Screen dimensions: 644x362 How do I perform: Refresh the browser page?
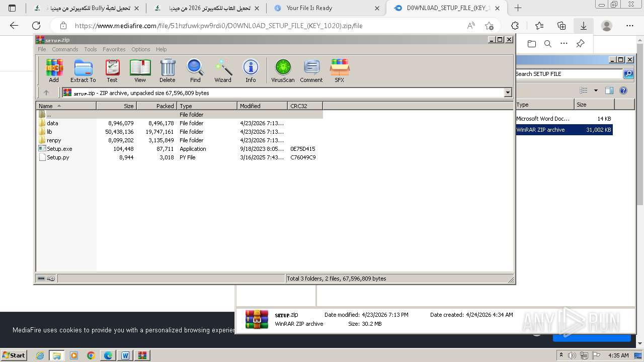(x=36, y=26)
